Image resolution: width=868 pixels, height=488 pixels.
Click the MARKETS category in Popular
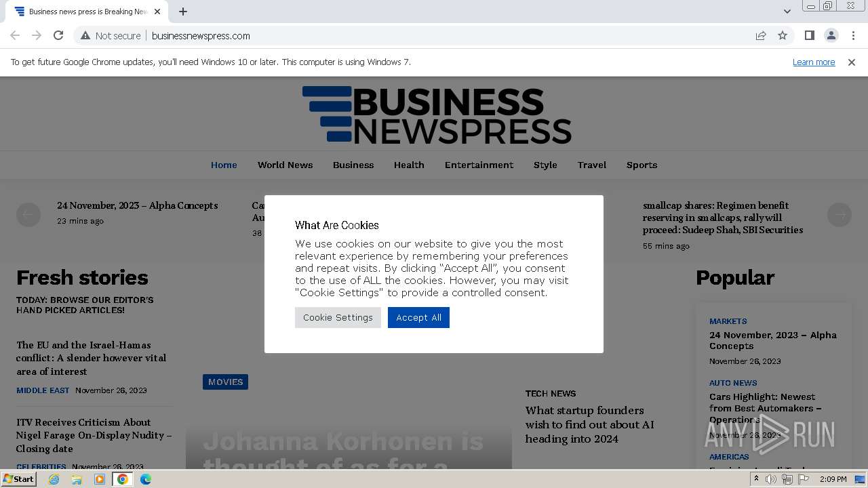pos(728,321)
